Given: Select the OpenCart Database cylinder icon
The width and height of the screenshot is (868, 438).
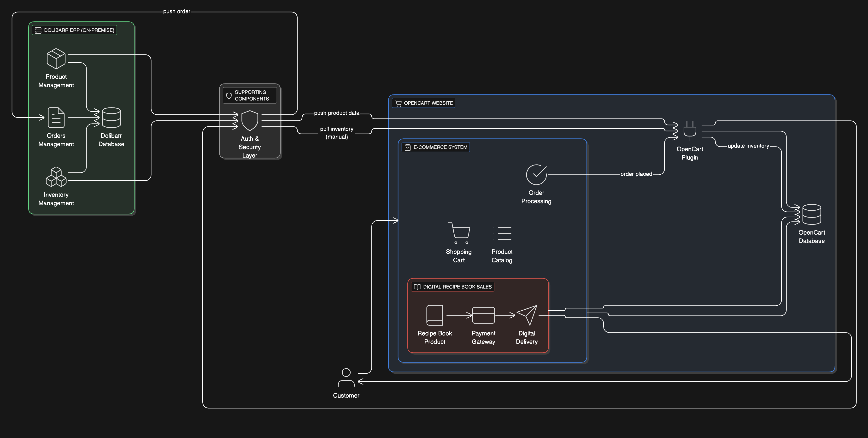Looking at the screenshot, I should point(811,214).
